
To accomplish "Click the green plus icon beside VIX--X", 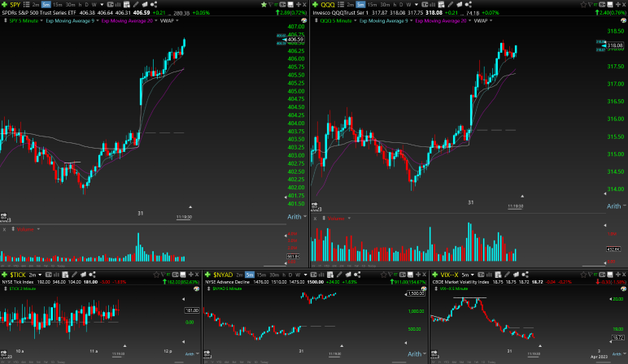I will [x=435, y=275].
